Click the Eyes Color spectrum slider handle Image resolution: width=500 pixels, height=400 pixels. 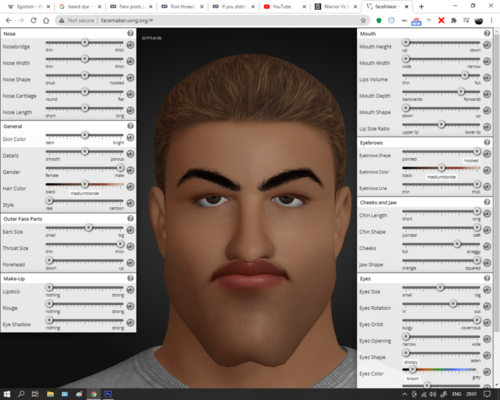[412, 369]
